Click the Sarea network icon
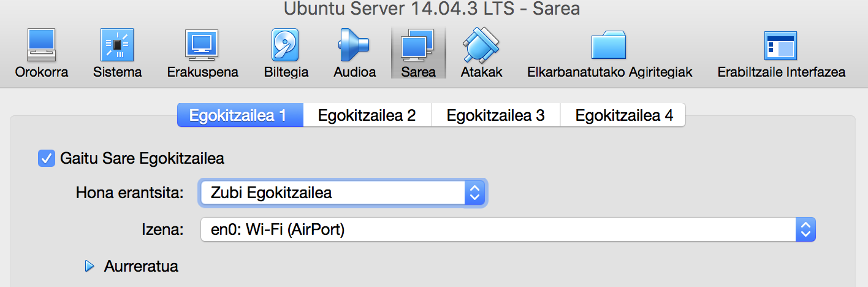 [x=418, y=46]
